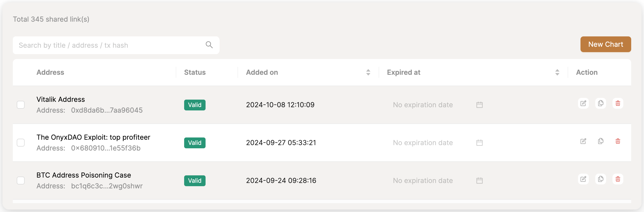Image resolution: width=644 pixels, height=212 pixels.
Task: Copy the Vitalik Address shared link
Action: coord(600,103)
